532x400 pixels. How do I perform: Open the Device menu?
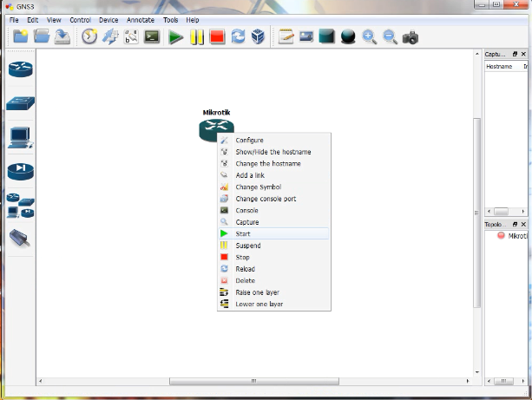point(108,20)
